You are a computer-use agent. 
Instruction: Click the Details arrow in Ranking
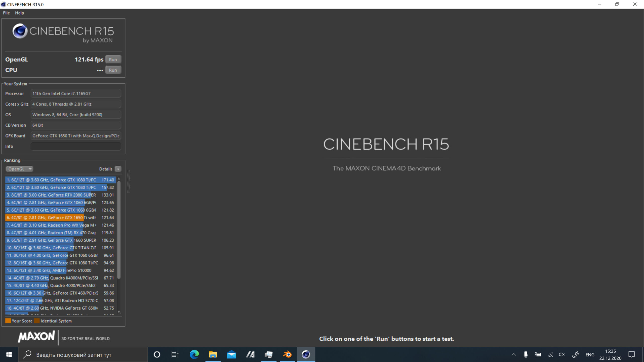pos(118,169)
